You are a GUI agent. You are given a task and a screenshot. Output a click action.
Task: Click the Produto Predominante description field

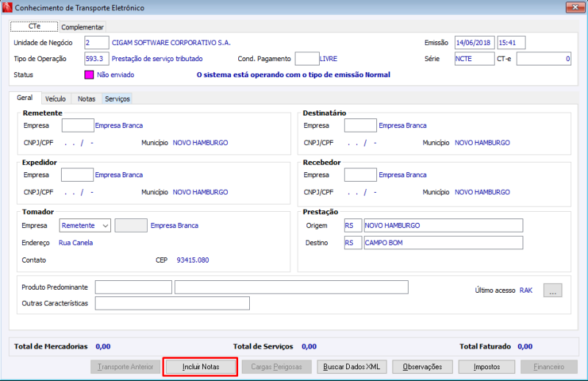(x=291, y=287)
